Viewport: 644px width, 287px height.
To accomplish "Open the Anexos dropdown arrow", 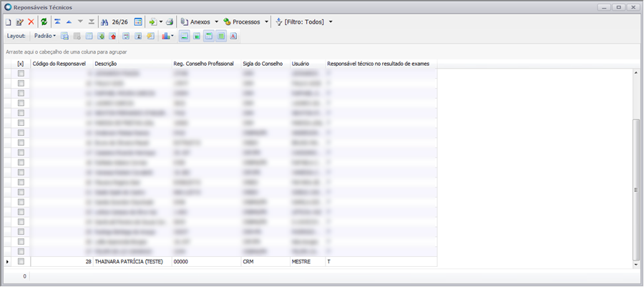I will coord(216,22).
